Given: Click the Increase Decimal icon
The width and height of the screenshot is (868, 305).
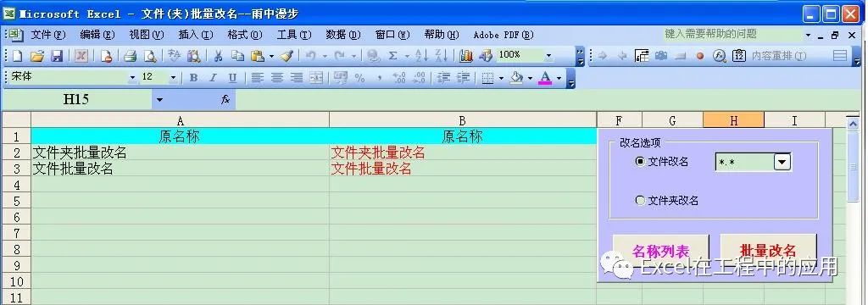Looking at the screenshot, I should click(x=399, y=78).
